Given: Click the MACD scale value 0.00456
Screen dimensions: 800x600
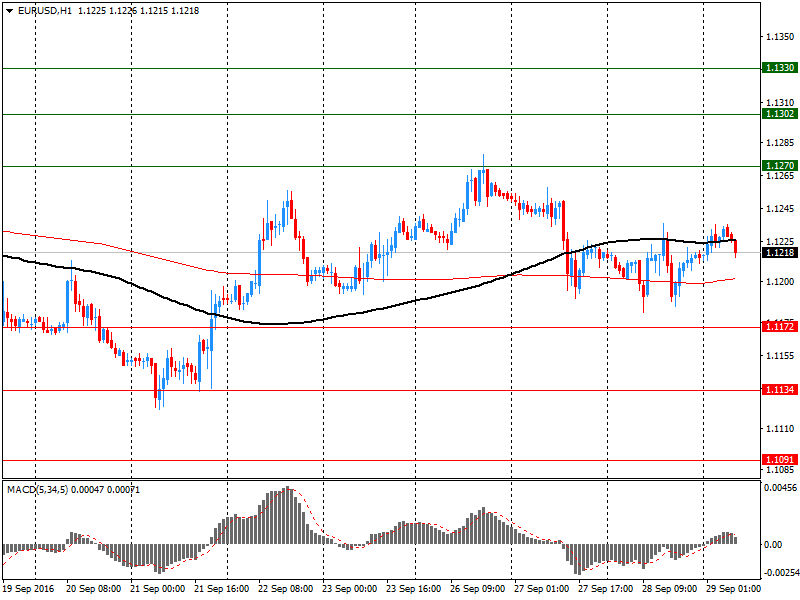Looking at the screenshot, I should tap(781, 488).
